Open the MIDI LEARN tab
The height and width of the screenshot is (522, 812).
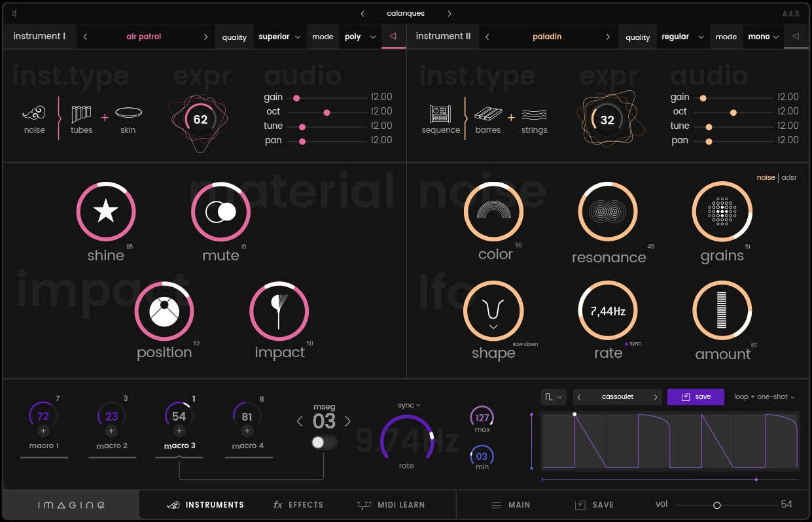[391, 505]
